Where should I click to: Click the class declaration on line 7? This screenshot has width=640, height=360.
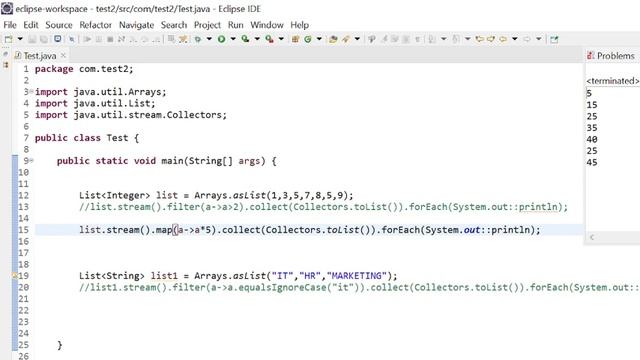tap(87, 138)
